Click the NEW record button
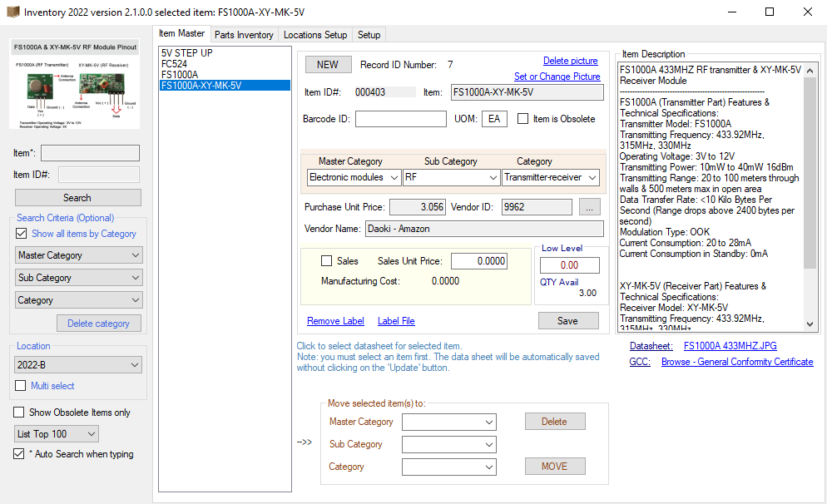Viewport: 827px width, 504px height. pos(328,65)
